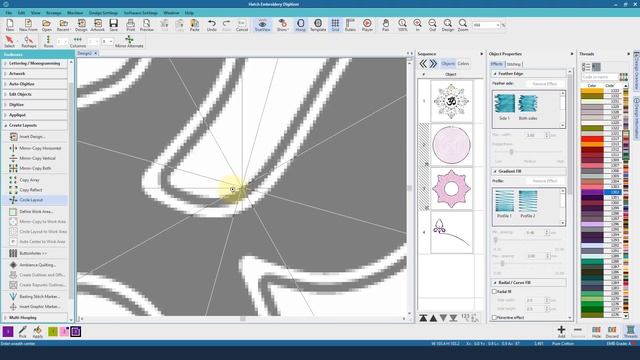Screen dimensions: 640x360
Task: Open the Edit menu
Action: (x=21, y=13)
